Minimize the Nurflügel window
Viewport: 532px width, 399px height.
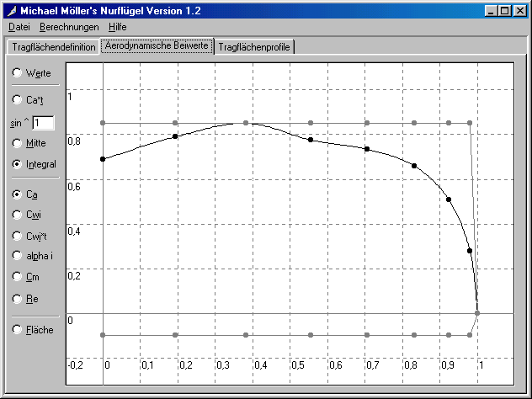click(491, 11)
